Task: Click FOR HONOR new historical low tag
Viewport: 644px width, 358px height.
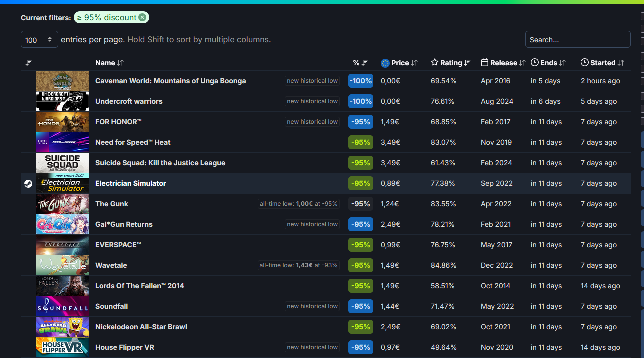Action: pos(312,122)
